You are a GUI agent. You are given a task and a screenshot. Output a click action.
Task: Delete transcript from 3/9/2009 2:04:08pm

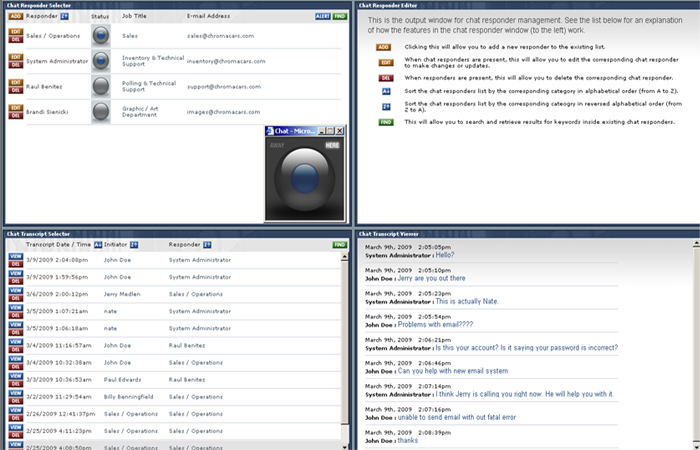(16, 264)
